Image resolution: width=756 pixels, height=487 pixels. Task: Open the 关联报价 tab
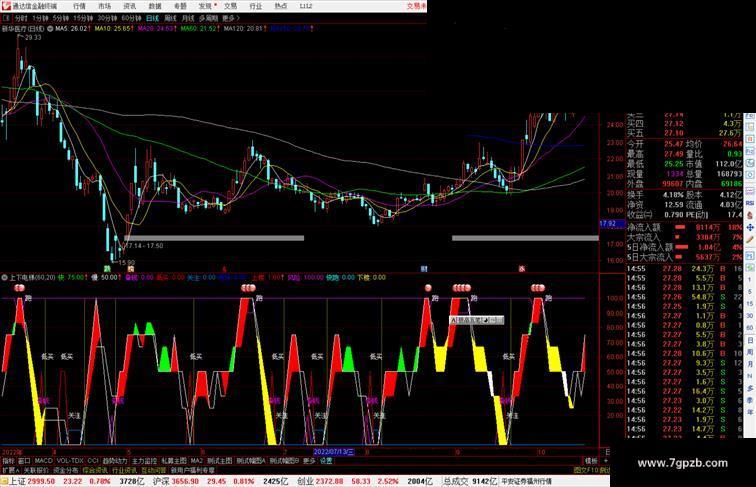point(36,470)
